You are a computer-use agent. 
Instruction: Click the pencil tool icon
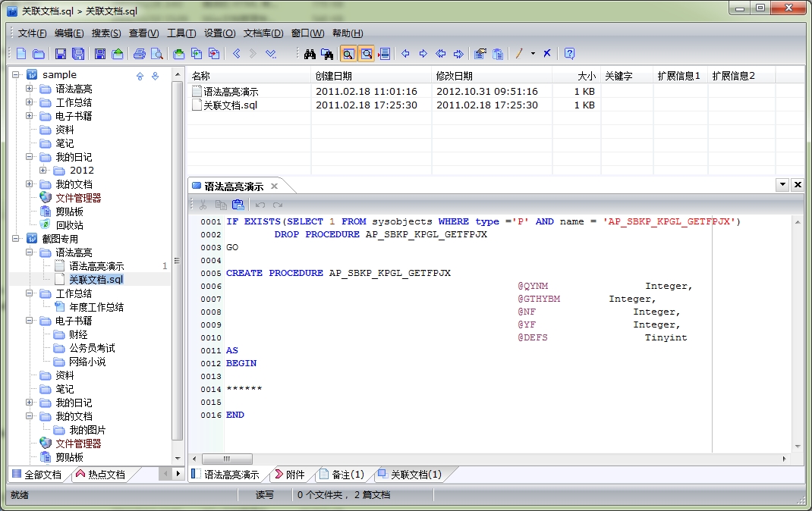pyautogui.click(x=519, y=54)
